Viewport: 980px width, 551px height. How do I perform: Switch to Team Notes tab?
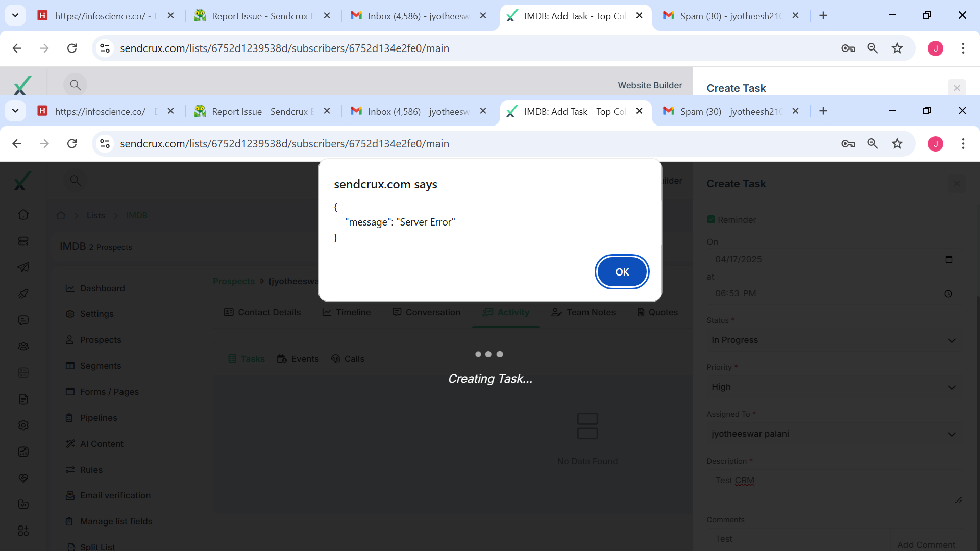(583, 312)
